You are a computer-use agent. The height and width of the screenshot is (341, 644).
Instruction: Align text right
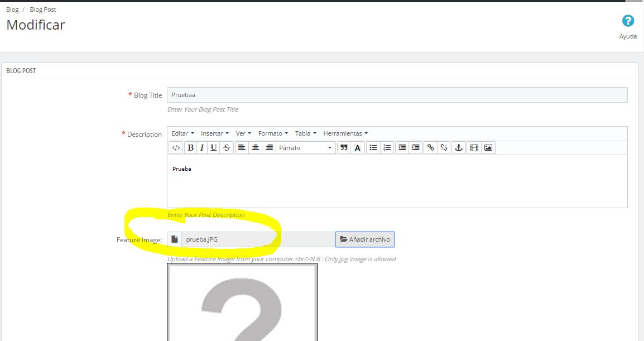tap(269, 148)
